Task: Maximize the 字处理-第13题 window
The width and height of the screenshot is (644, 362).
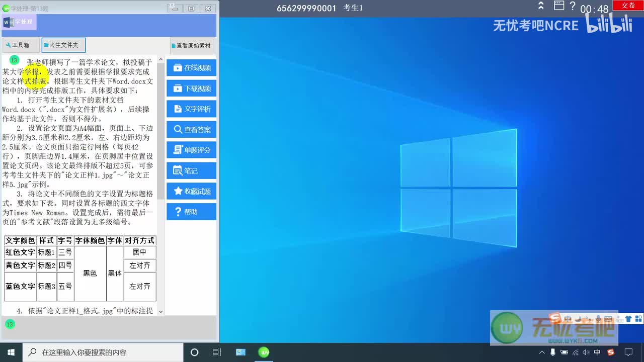Action: coord(191,8)
